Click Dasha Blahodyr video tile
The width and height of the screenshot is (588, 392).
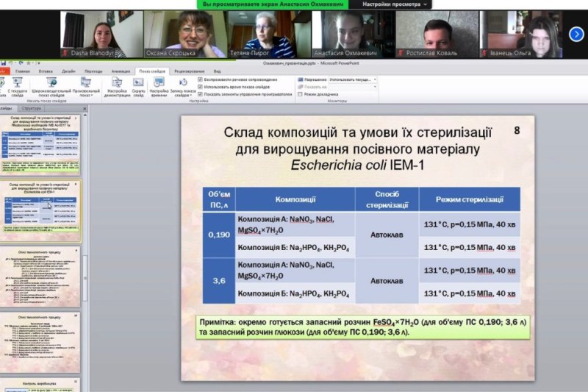tap(101, 34)
